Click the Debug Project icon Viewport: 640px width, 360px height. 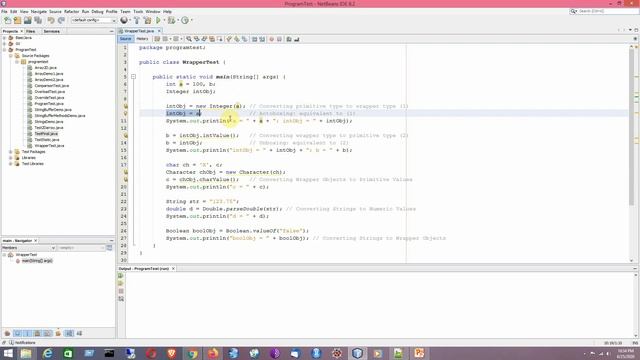(171, 20)
